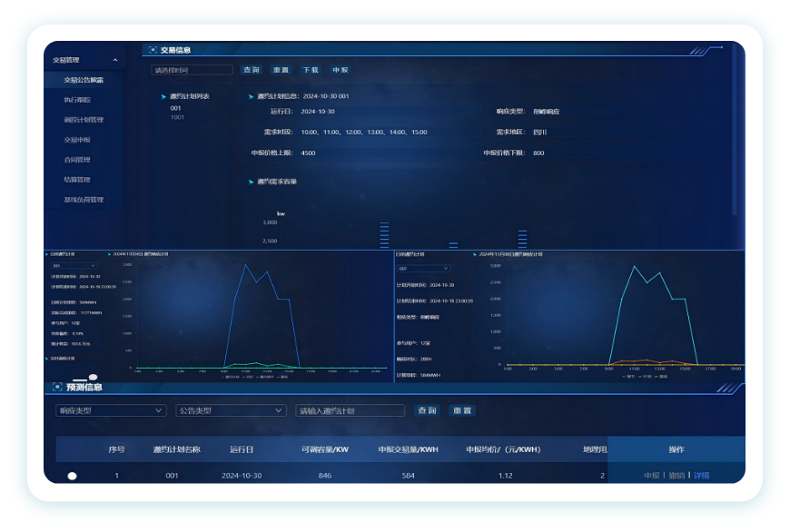Open the 001 dropdown in right chart panel
This screenshot has height=532, width=790.
[x=423, y=269]
